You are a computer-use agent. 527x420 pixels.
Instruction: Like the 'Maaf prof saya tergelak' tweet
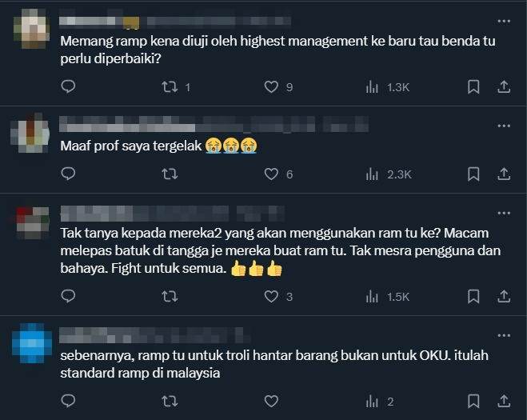(x=271, y=174)
